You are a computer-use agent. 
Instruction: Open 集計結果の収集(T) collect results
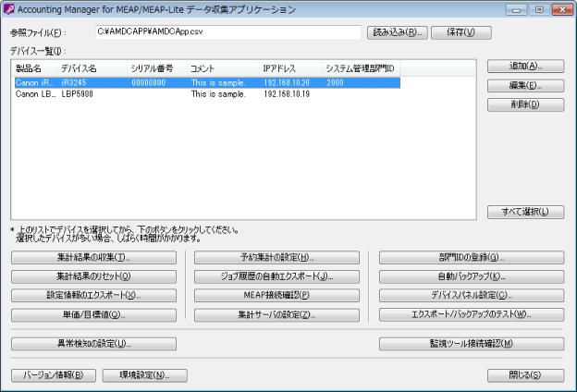tap(93, 257)
